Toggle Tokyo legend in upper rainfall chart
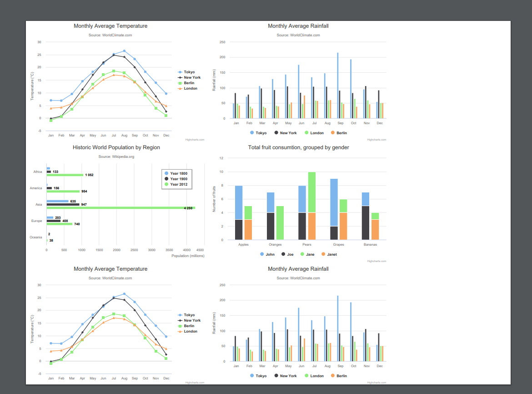Viewport: 532px width, 394px height. pos(258,133)
